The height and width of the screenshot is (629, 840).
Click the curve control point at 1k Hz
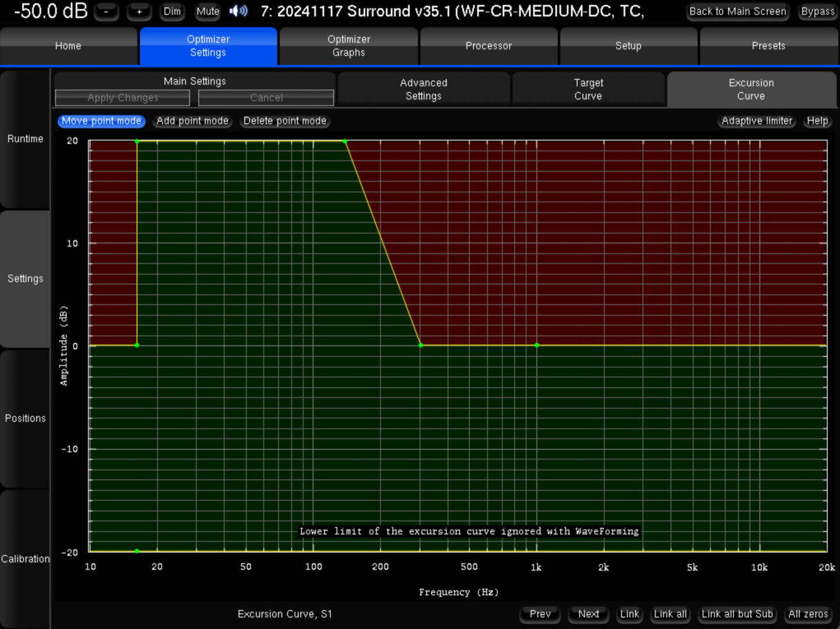point(537,345)
